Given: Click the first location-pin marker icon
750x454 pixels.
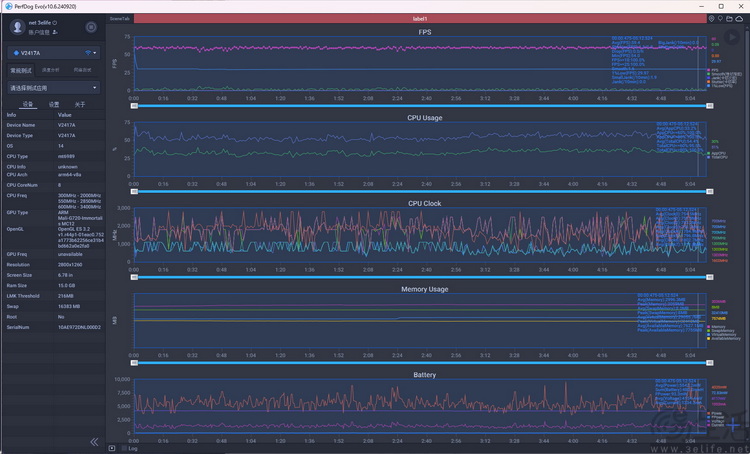Looking at the screenshot, I should (712, 19).
